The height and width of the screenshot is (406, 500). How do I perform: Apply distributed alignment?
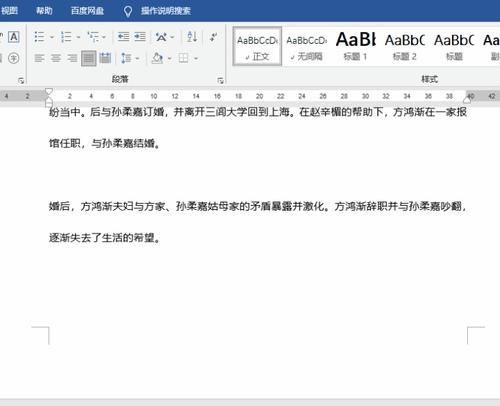click(105, 59)
